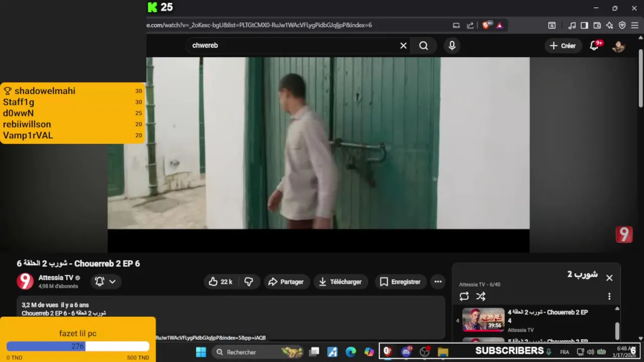The width and height of the screenshot is (644, 362).
Task: Open the YouTube account avatar menu
Action: (618, 46)
